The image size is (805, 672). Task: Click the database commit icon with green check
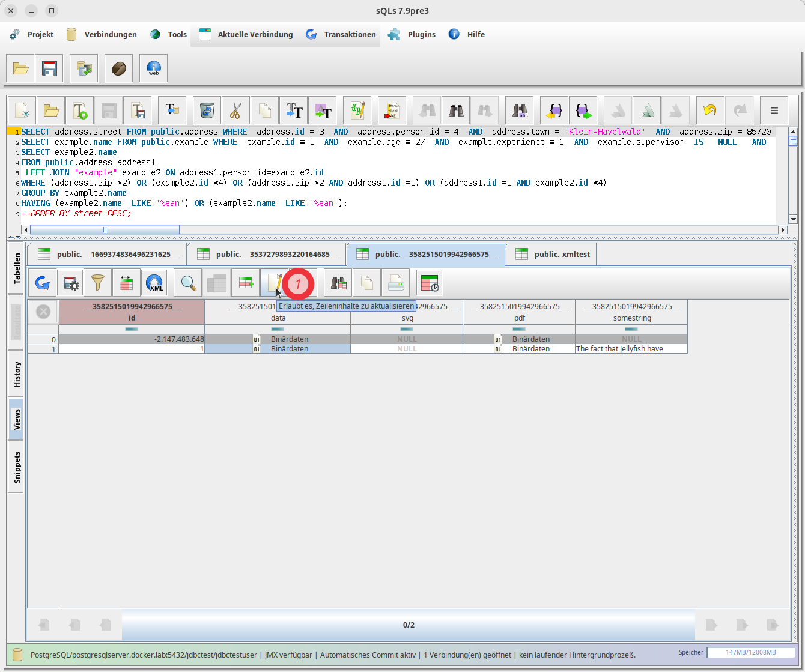click(x=84, y=68)
